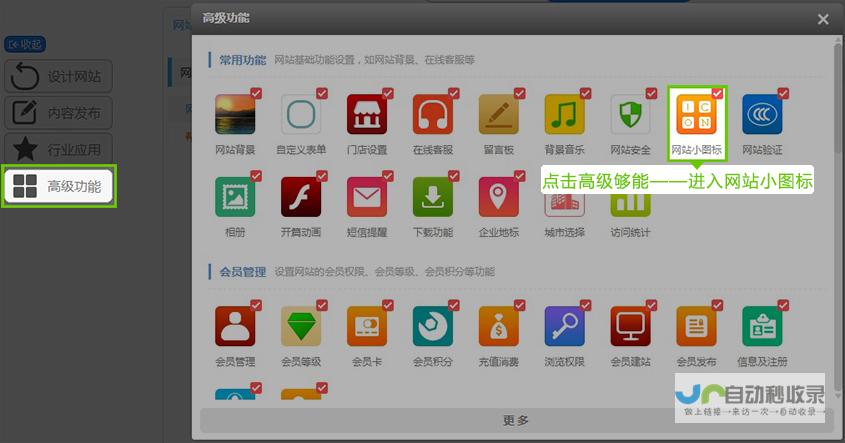The width and height of the screenshot is (845, 443).
Task: Toggle the checkmark on 会员管理
Action: [x=256, y=305]
